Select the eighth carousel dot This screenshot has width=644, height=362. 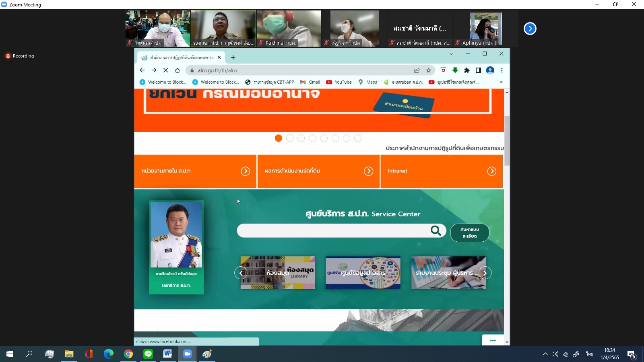pos(358,138)
